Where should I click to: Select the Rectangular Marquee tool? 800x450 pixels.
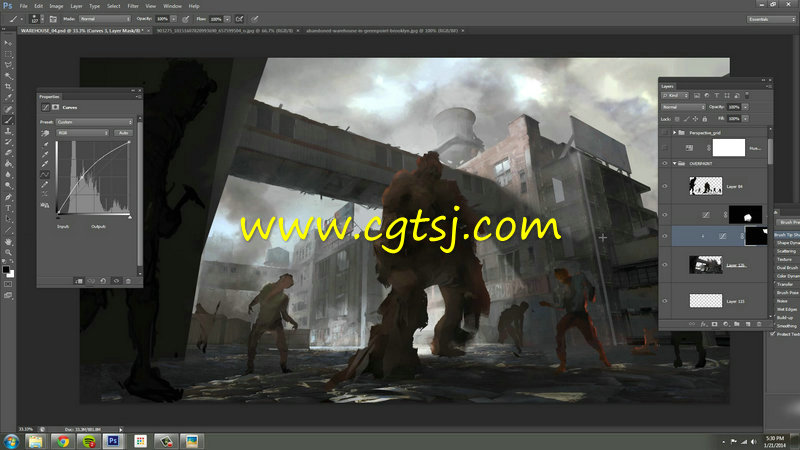[x=8, y=54]
